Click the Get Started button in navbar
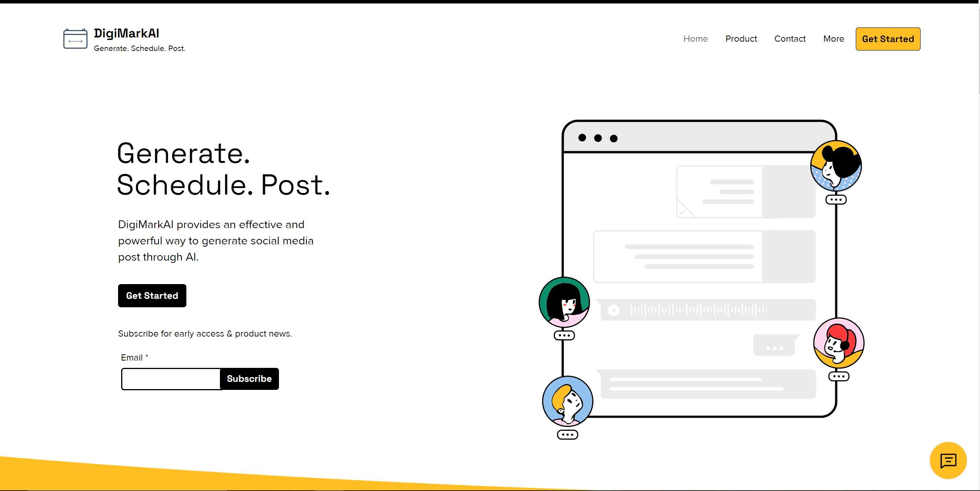 tap(887, 39)
